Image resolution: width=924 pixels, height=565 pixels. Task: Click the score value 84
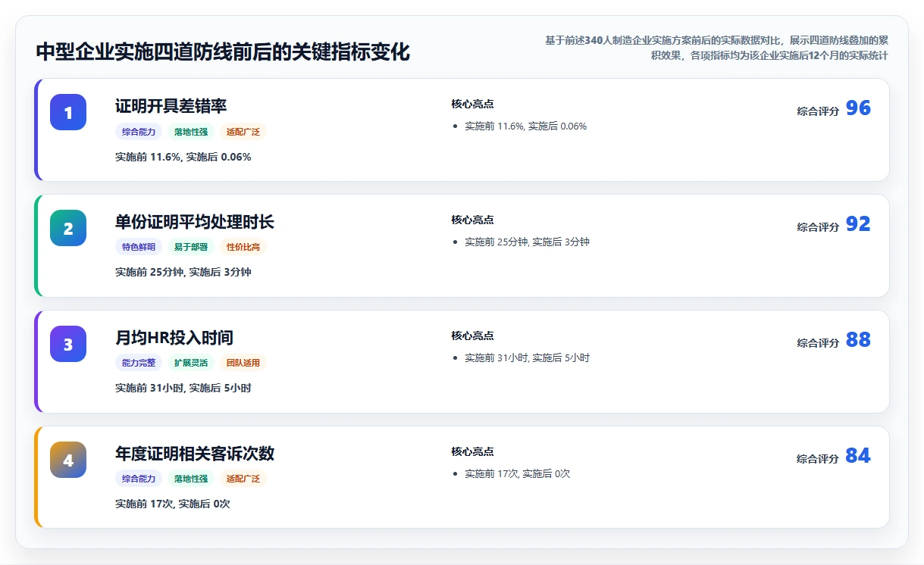click(858, 456)
